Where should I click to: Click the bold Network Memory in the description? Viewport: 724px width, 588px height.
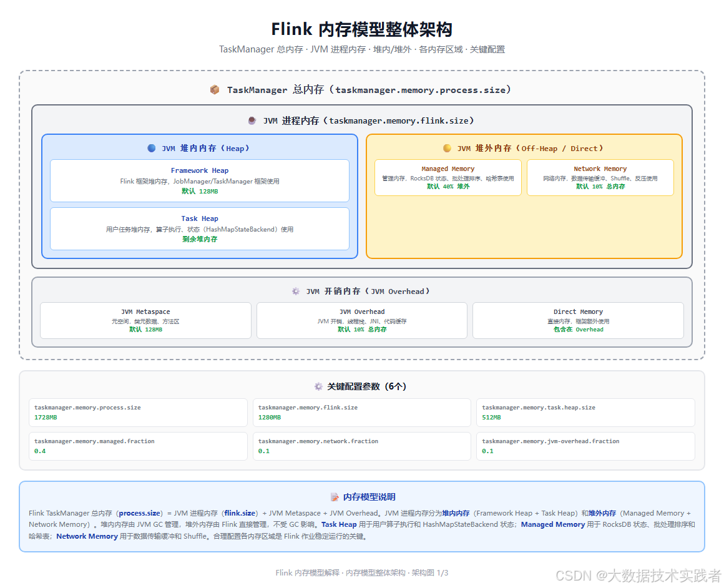pyautogui.click(x=87, y=536)
